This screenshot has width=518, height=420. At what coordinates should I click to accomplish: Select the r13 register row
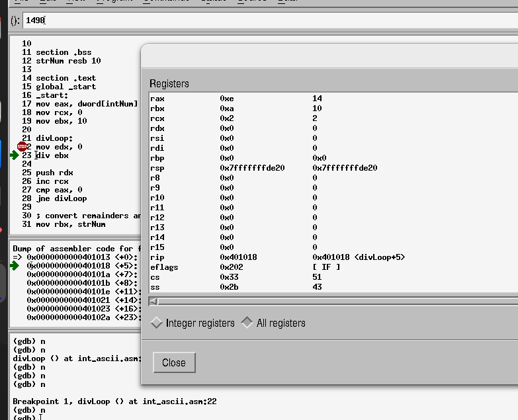click(x=333, y=227)
